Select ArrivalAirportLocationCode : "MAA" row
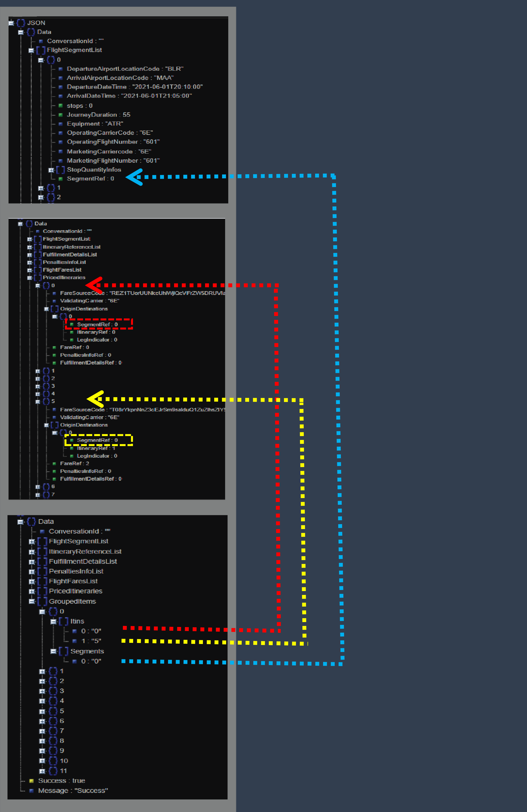The height and width of the screenshot is (812, 527). coord(120,78)
